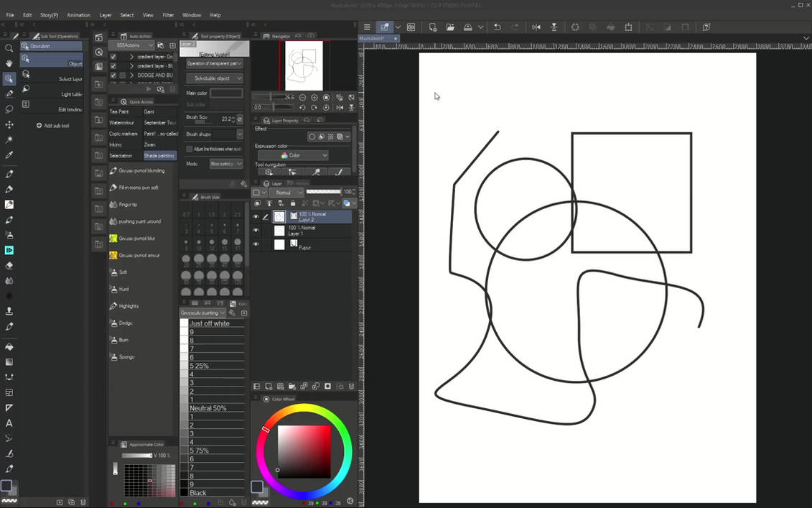Viewport: 812px width, 508px height.
Task: Uncheck the DODGE AND BURN auto action
Action: click(x=113, y=75)
